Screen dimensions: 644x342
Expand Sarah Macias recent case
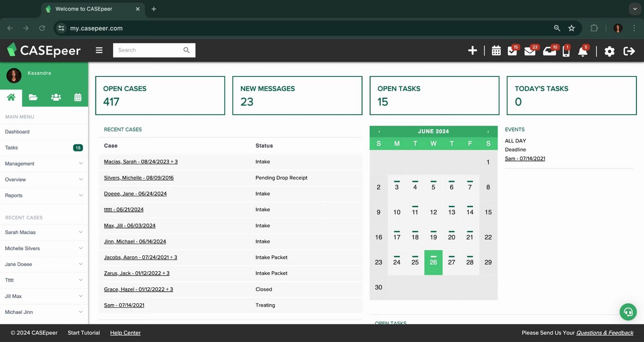coord(44,232)
